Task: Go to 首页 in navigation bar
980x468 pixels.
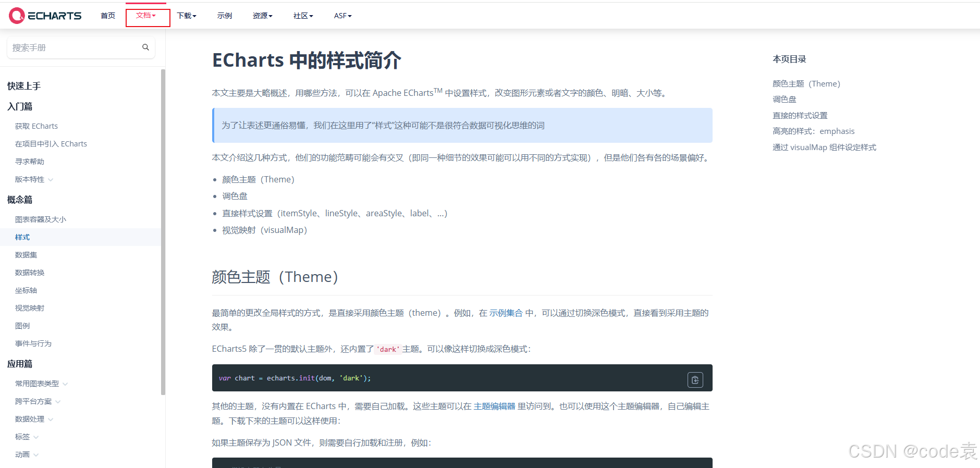Action: pos(108,16)
